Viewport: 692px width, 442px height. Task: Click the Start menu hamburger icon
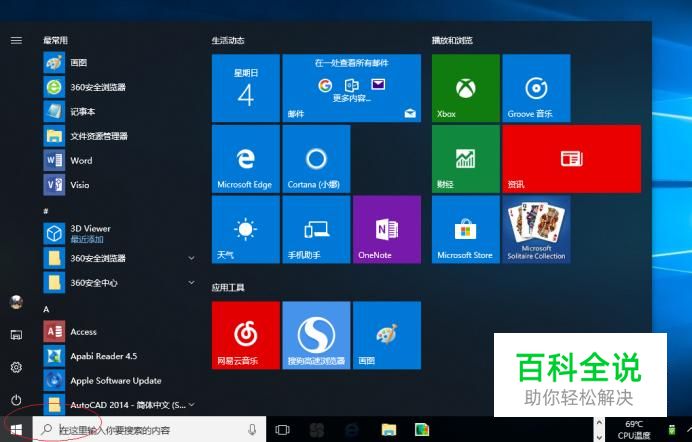(x=16, y=41)
